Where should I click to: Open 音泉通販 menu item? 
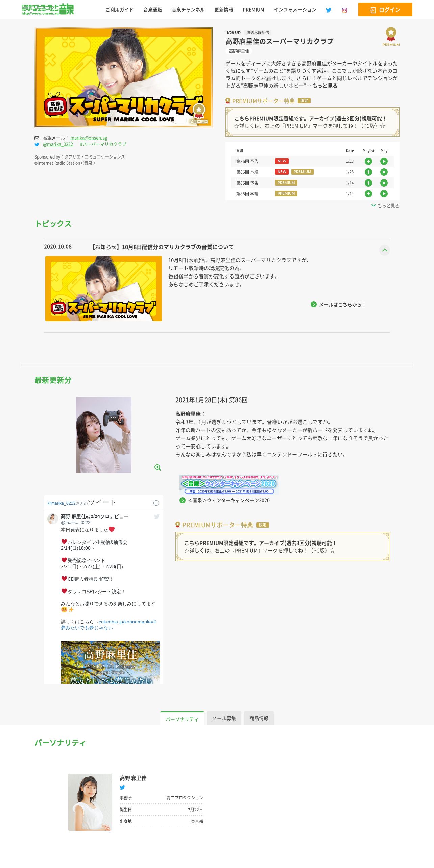[153, 10]
